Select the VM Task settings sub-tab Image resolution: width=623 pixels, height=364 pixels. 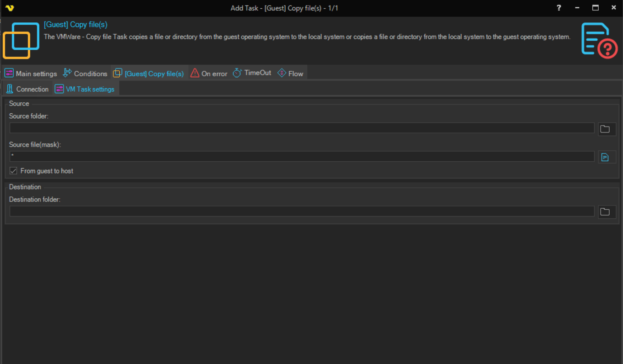tap(85, 89)
